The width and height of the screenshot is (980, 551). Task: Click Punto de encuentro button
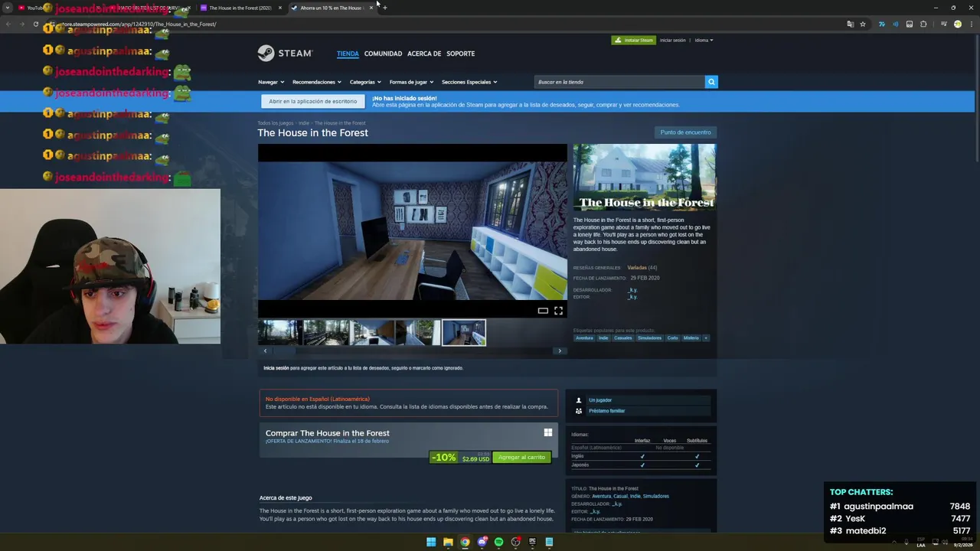pos(685,132)
